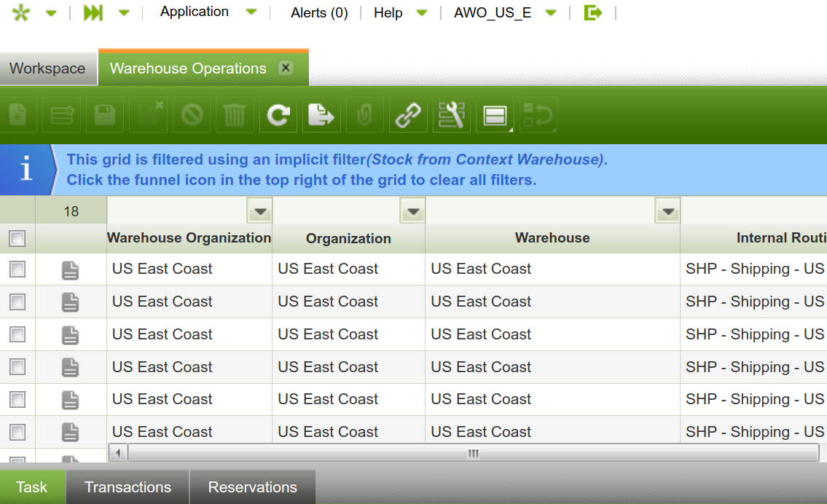Click the split layout view icon
Image resolution: width=827 pixels, height=504 pixels.
(x=495, y=115)
